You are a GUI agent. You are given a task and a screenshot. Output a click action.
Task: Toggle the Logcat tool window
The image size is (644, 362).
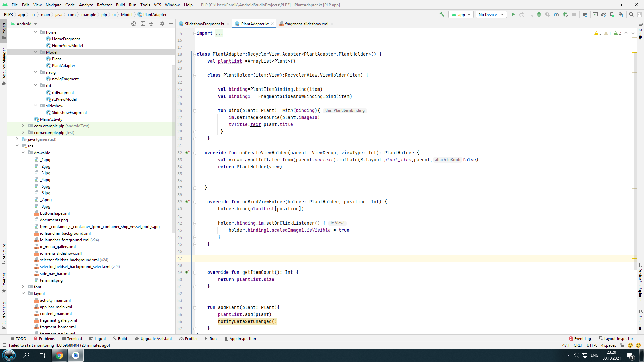pyautogui.click(x=97, y=339)
